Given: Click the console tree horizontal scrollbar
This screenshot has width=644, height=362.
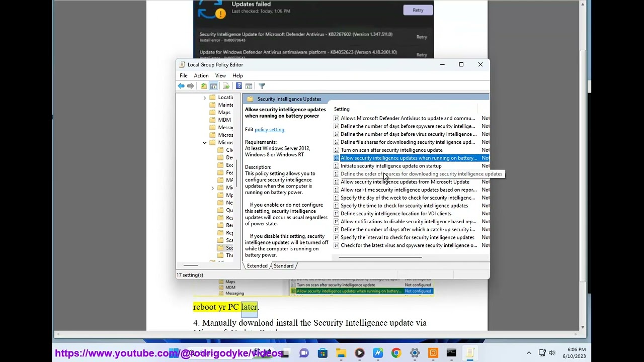Looking at the screenshot, I should click(x=190, y=265).
